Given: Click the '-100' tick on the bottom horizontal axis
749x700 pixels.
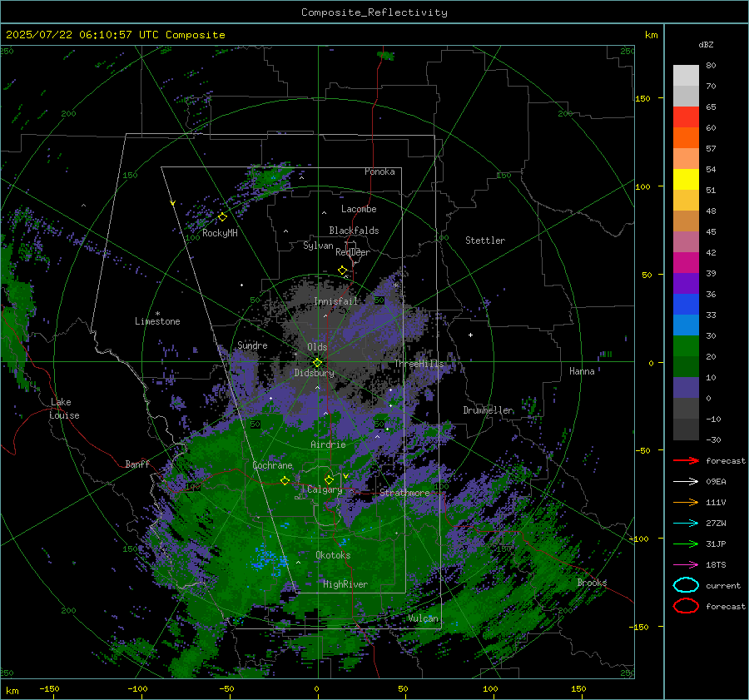Looking at the screenshot, I should (x=137, y=688).
